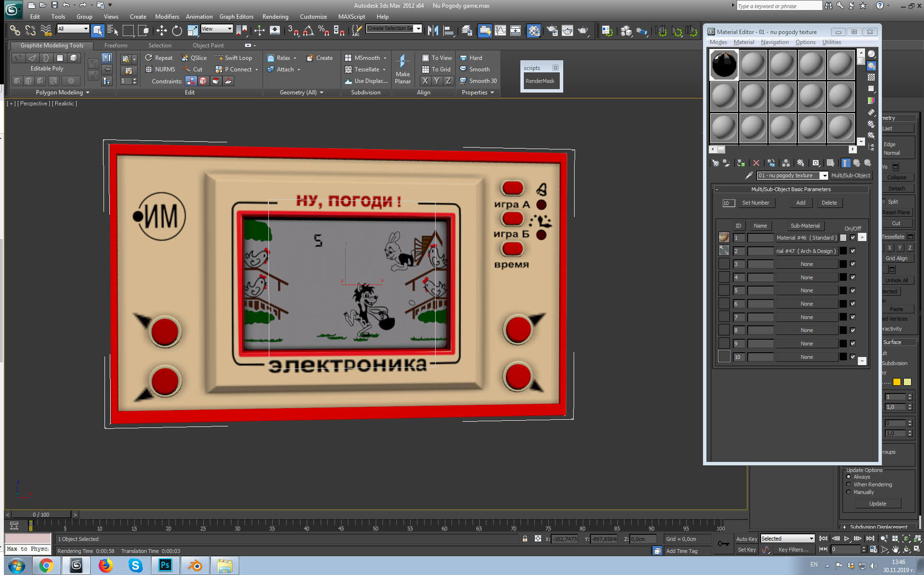Click the Delete sub-material button
The image size is (924, 575).
(x=829, y=203)
